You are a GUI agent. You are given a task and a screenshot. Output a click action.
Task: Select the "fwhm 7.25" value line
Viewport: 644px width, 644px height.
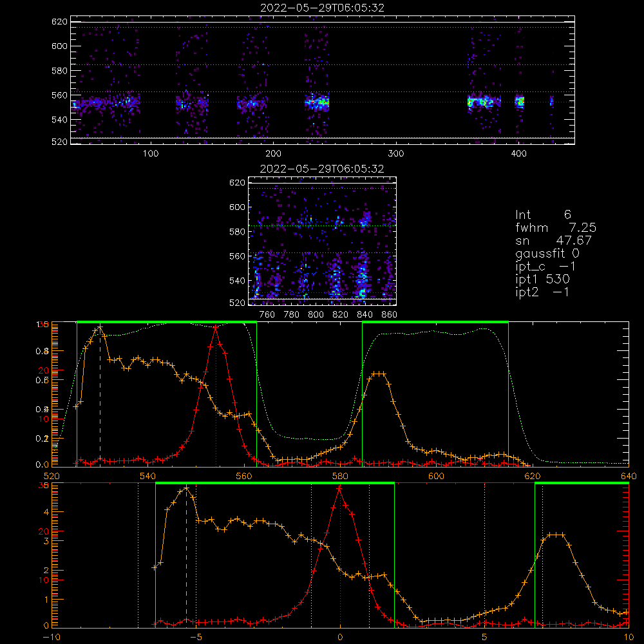point(556,227)
